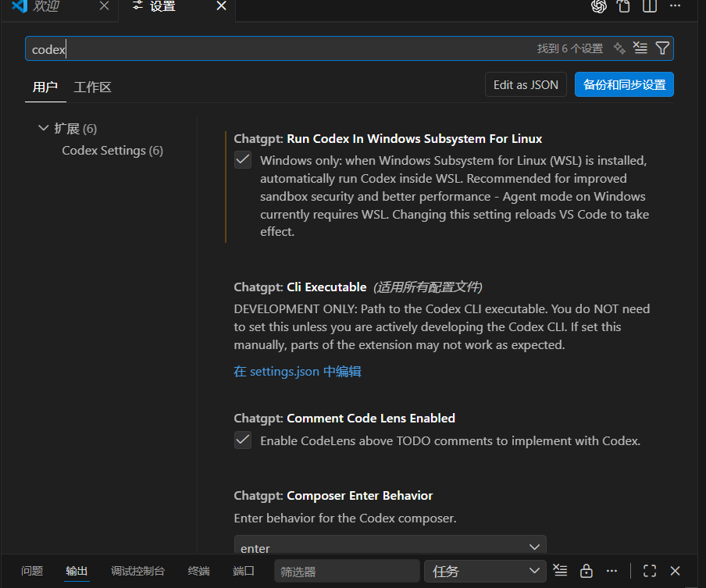Uncheck Run Codex In Windows Subsystem For Linux

[243, 160]
